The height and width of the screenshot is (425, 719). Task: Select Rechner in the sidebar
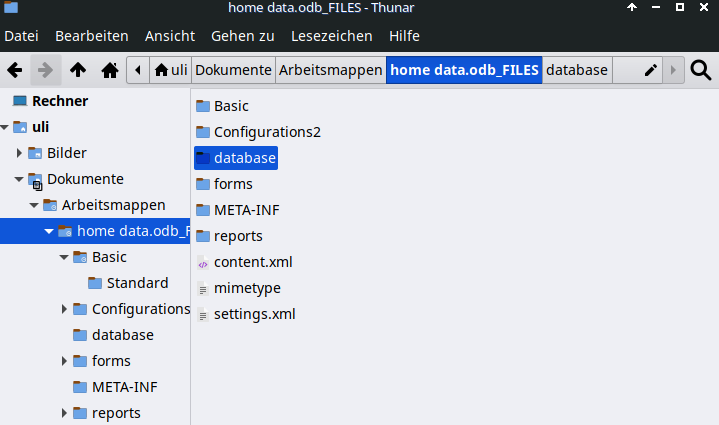coord(59,101)
